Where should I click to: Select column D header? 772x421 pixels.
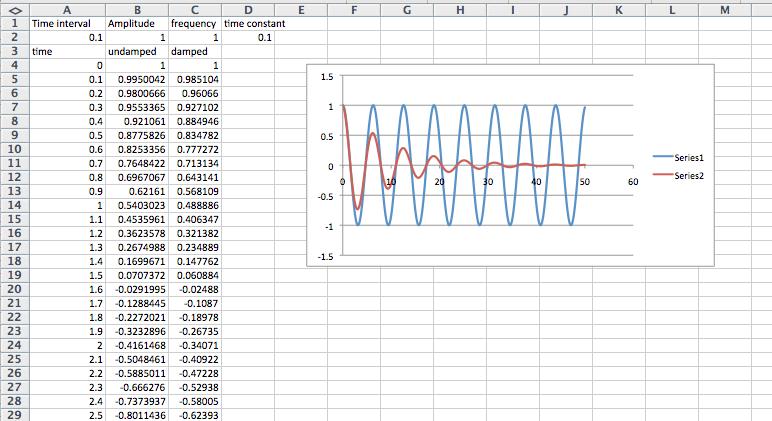click(x=248, y=10)
